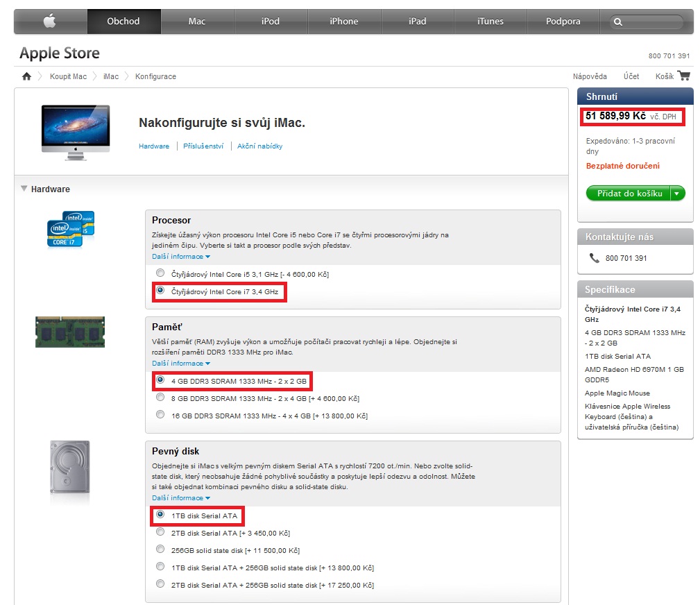Open the Nápověda link
Image resolution: width=700 pixels, height=605 pixels.
(x=590, y=76)
